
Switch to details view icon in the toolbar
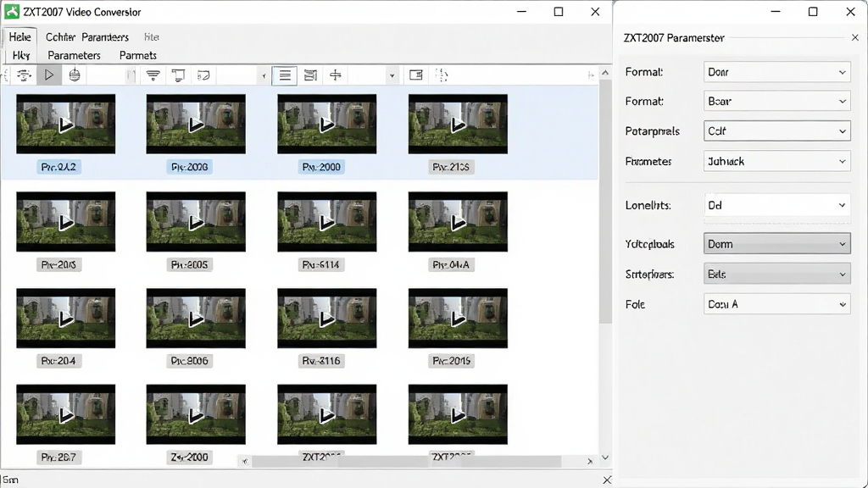310,75
